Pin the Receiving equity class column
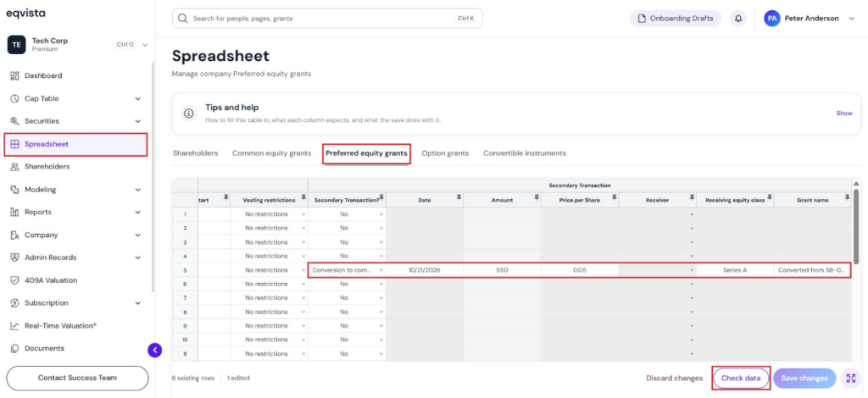The height and width of the screenshot is (398, 868). (x=770, y=197)
